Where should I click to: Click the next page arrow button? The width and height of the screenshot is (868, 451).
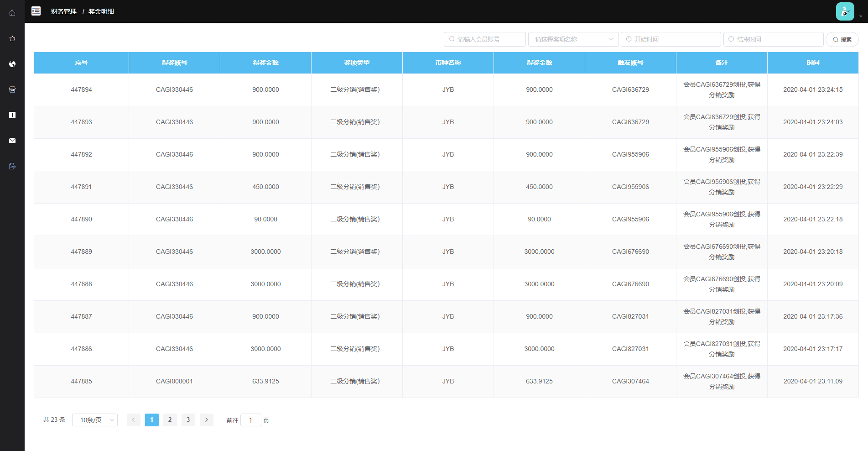click(206, 420)
